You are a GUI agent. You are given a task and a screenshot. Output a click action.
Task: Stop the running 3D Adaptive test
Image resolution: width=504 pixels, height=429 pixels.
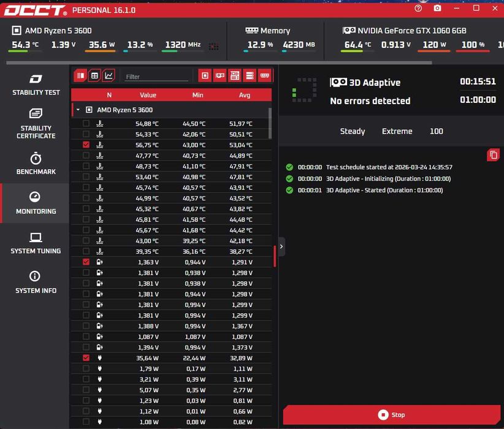[392, 415]
